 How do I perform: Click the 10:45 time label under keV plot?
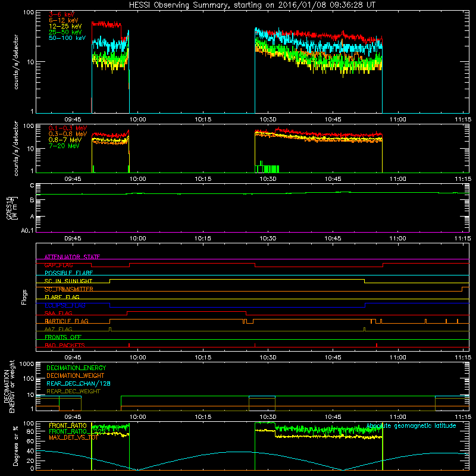coord(333,120)
